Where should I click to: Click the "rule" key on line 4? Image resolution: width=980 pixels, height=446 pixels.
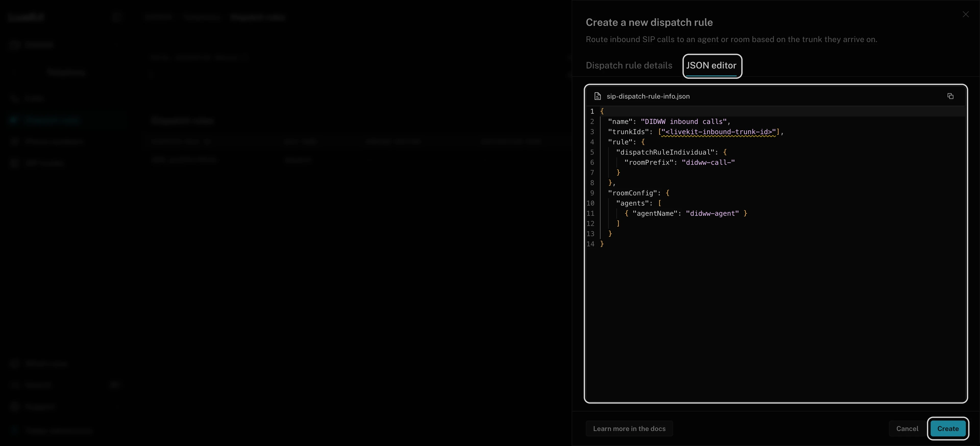620,142
